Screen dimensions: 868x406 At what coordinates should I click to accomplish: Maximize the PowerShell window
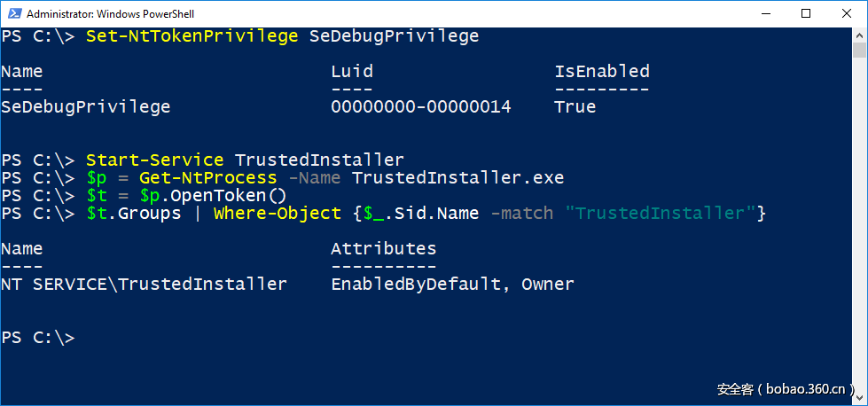(806, 13)
